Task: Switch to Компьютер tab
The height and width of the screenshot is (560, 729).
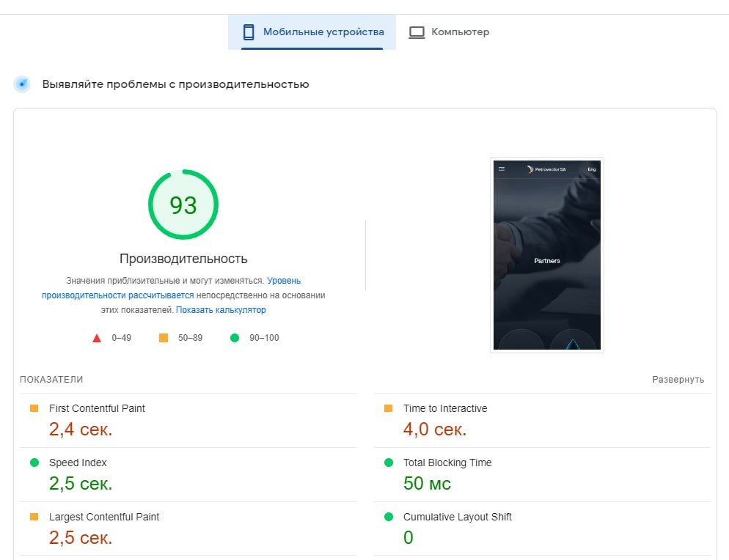Action: [449, 32]
